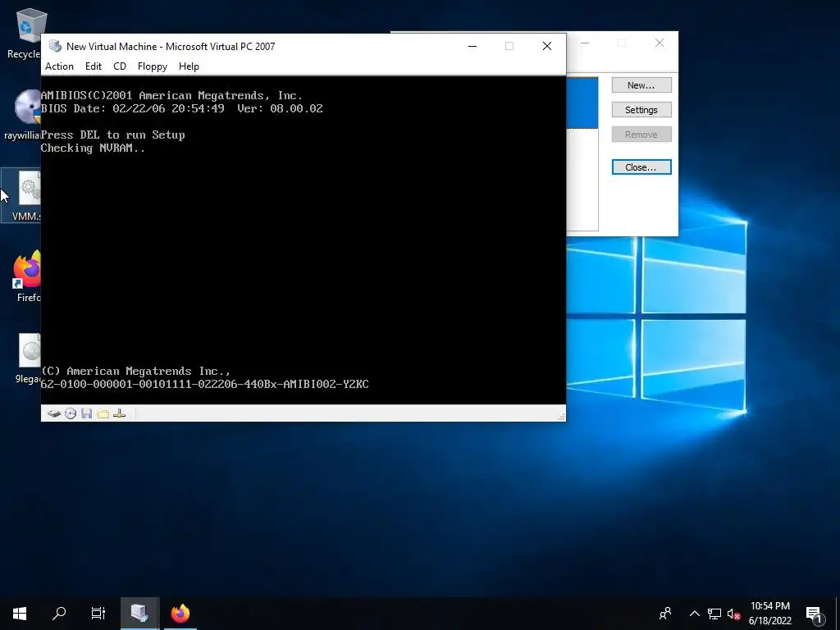Click Firefox taskbar button

(x=180, y=614)
